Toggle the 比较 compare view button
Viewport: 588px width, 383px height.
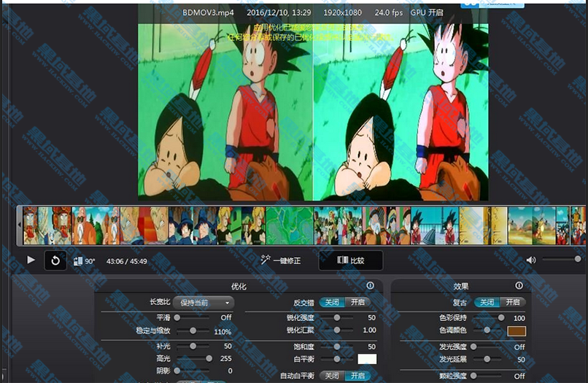[351, 260]
